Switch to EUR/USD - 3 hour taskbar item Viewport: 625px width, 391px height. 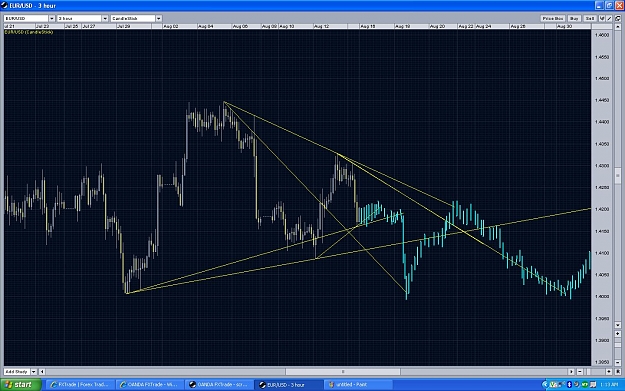point(288,385)
